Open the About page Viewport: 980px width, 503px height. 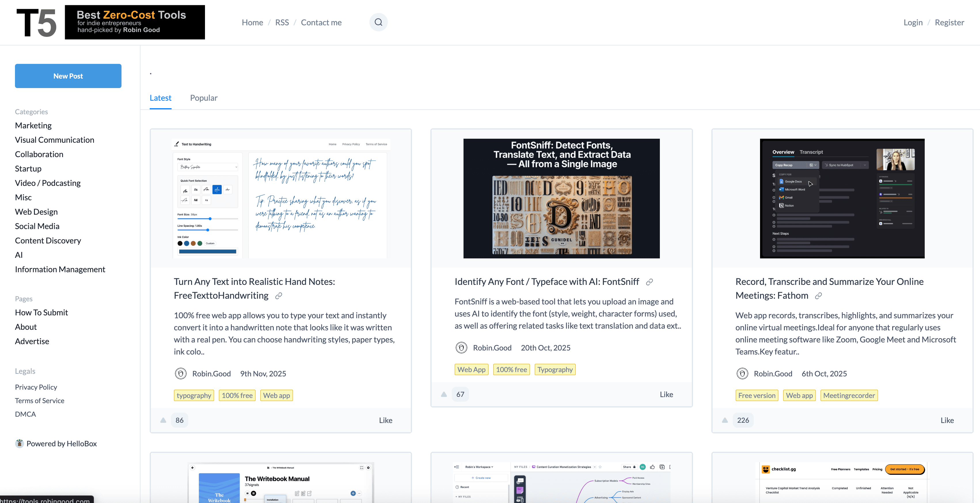pyautogui.click(x=26, y=327)
